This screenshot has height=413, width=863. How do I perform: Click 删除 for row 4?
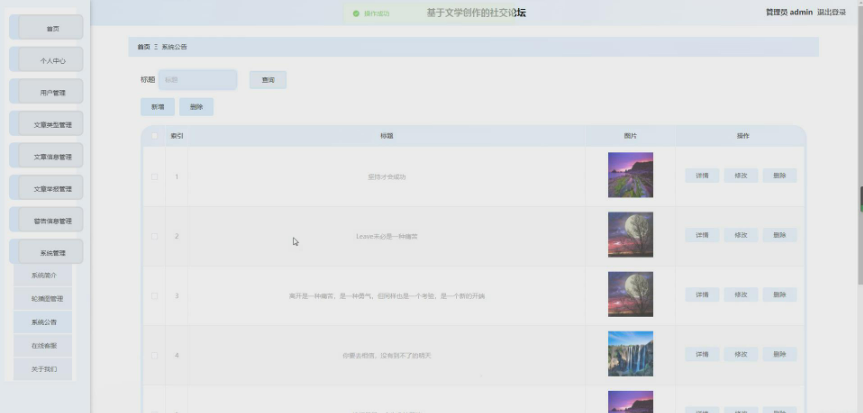click(779, 354)
